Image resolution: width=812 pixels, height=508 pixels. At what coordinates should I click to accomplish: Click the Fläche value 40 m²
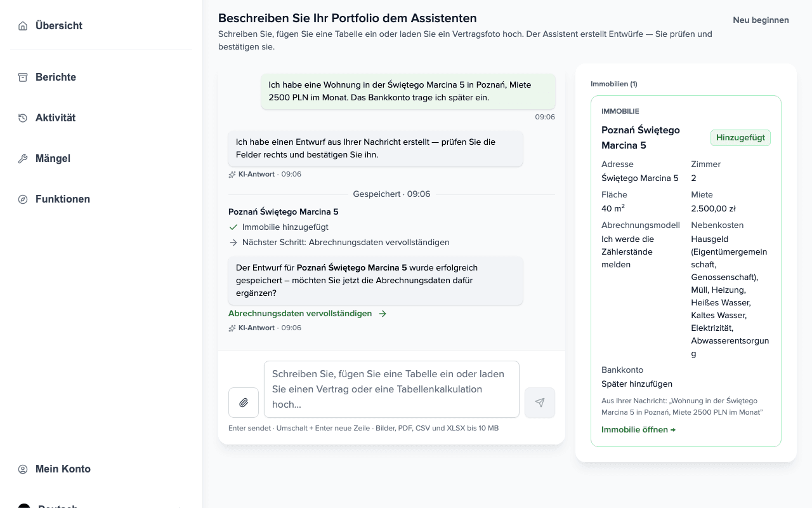[613, 209]
